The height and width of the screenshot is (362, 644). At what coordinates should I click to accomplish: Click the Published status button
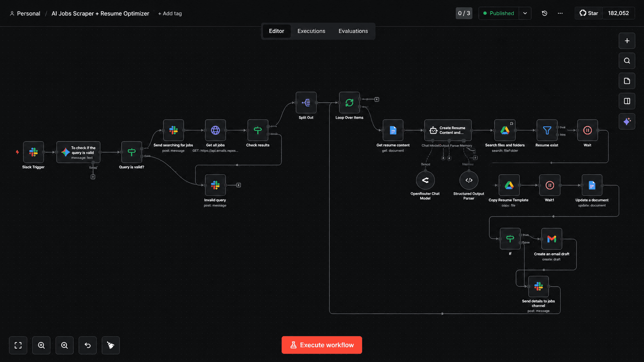[x=499, y=13]
